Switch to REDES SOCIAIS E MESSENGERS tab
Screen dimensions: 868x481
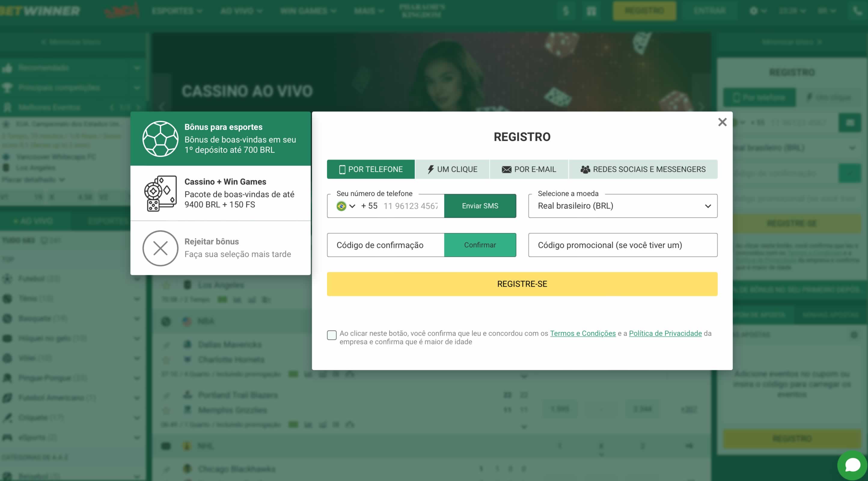[x=643, y=169]
